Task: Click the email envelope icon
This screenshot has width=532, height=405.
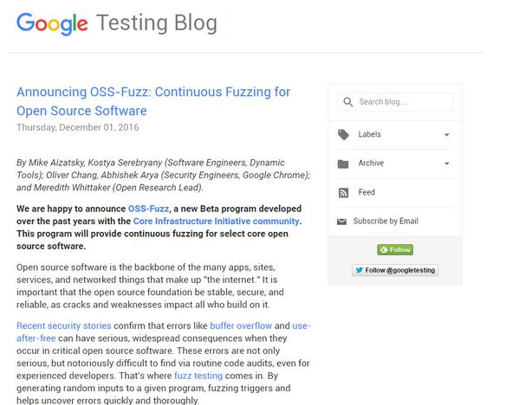Action: [341, 222]
